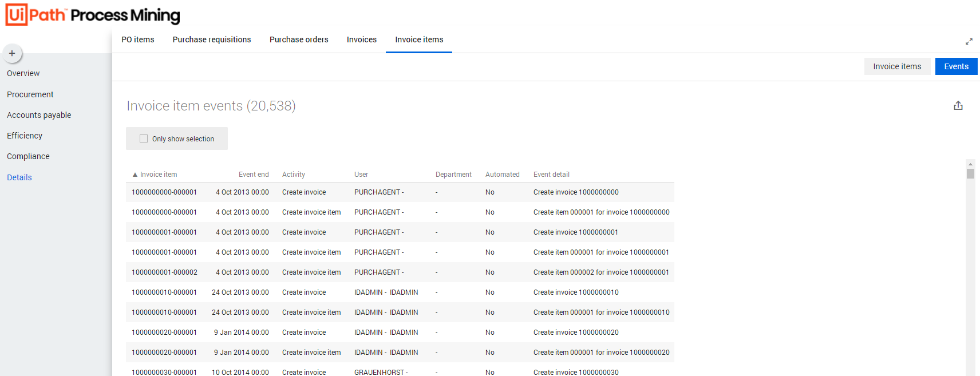Navigate to Accounts payable section
This screenshot has width=980, height=376.
point(39,115)
